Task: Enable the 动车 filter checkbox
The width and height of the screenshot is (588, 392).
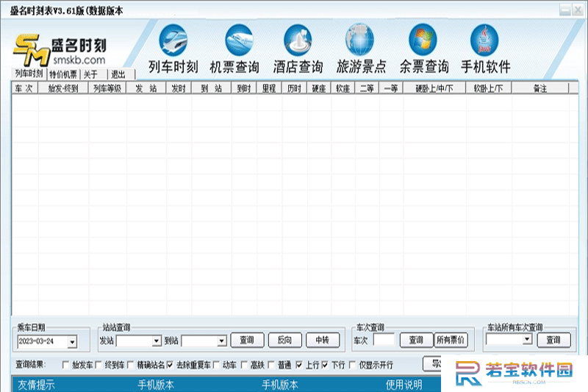Action: [x=216, y=365]
